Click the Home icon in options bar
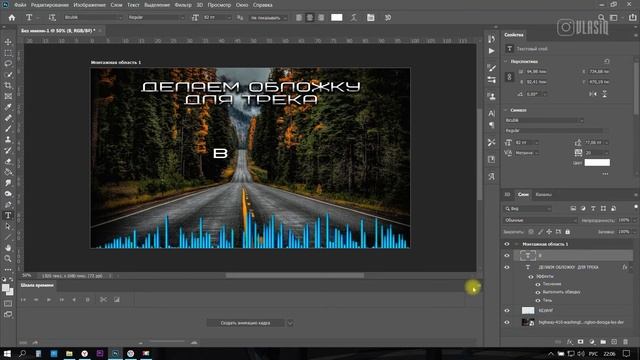 tap(12, 18)
